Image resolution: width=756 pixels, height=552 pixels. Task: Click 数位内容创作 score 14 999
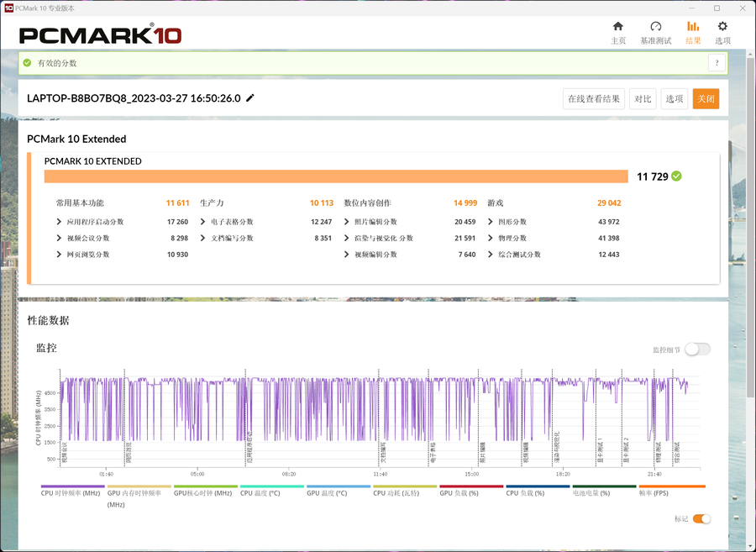pyautogui.click(x=465, y=203)
